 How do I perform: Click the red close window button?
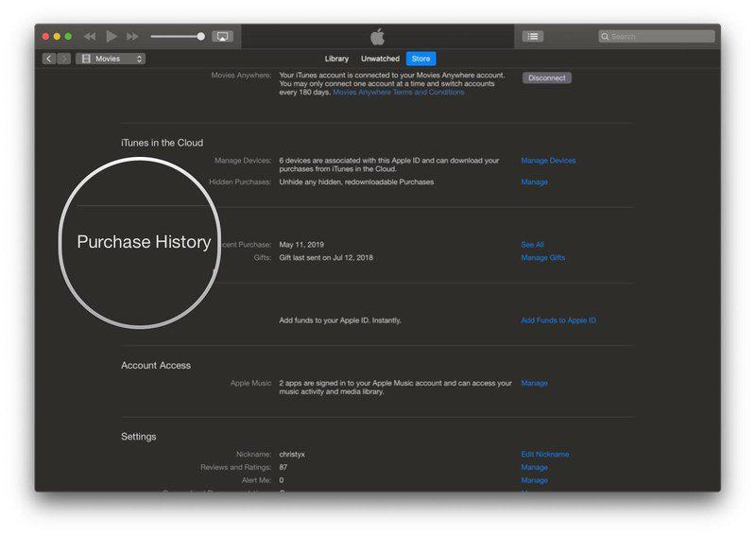(x=45, y=36)
